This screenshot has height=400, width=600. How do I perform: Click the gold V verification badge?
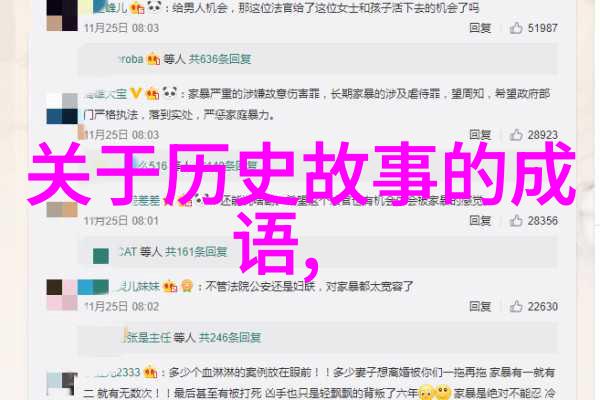point(135,93)
